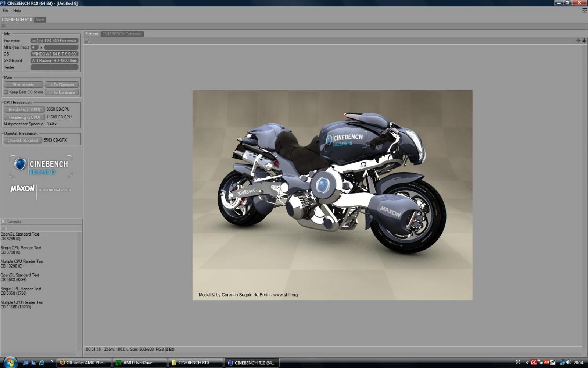Click the Multiprocessor Speedup 3.48 x value
The width and height of the screenshot is (588, 368).
tap(51, 124)
